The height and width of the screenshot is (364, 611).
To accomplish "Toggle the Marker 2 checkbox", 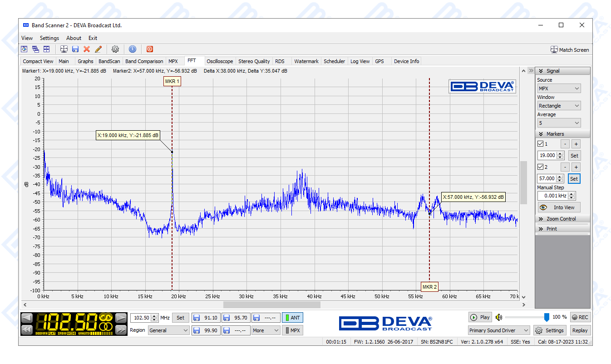I will [541, 167].
